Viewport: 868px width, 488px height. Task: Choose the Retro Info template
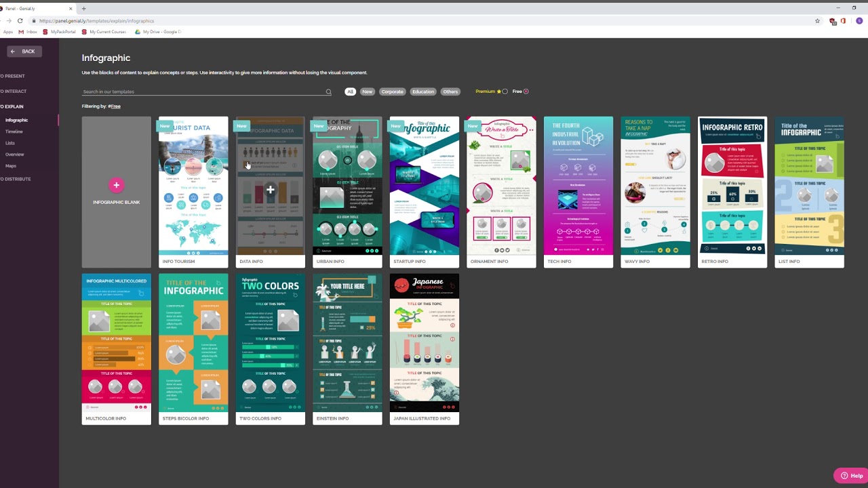(732, 192)
